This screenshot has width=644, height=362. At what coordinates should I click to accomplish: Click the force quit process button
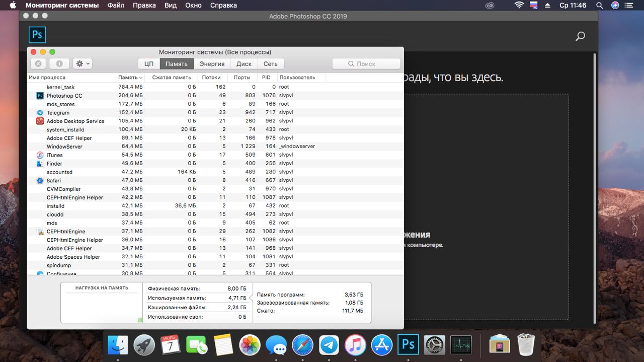[x=38, y=63]
